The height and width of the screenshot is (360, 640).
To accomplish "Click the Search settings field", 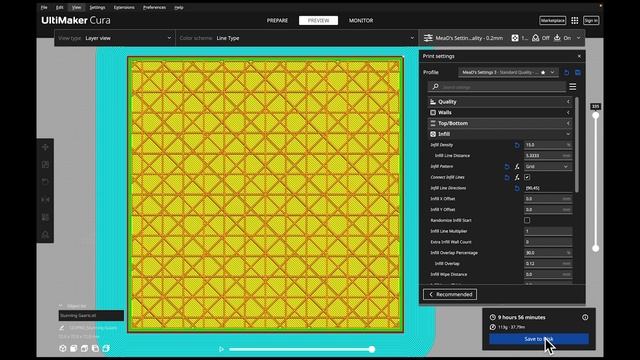I will 497,87.
